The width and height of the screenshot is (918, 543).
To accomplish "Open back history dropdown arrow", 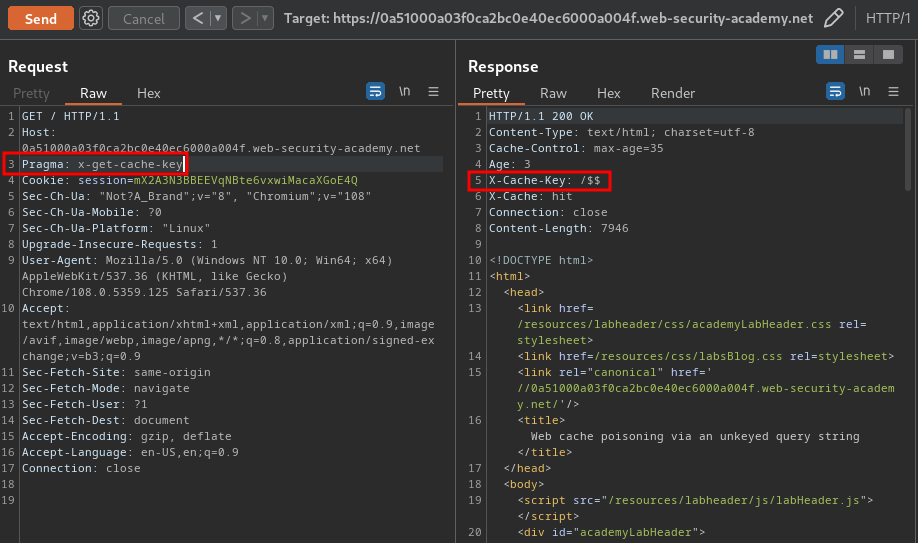I will click(218, 19).
